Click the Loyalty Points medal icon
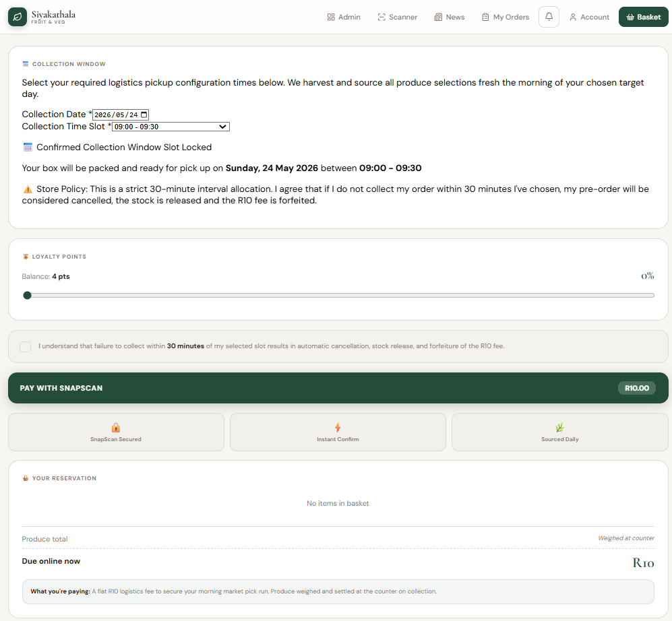 coord(26,257)
